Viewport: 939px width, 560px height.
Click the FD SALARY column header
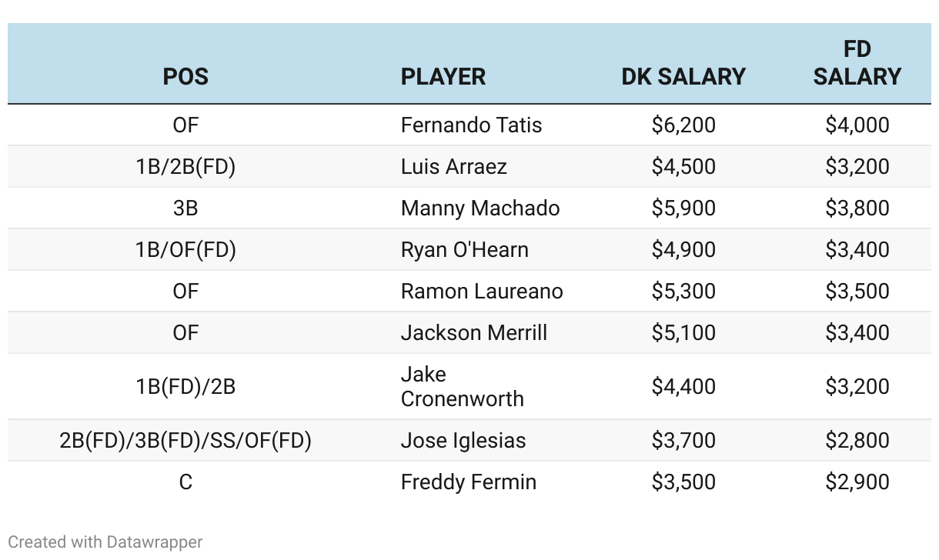click(857, 63)
